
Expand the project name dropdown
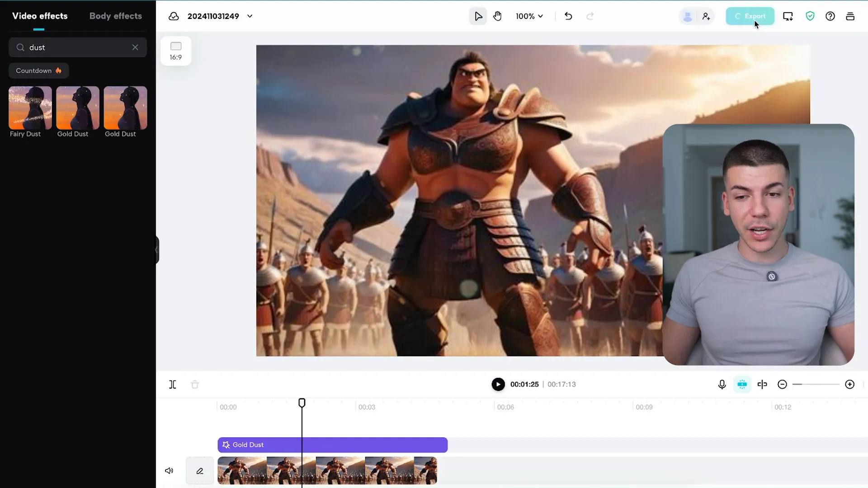250,16
